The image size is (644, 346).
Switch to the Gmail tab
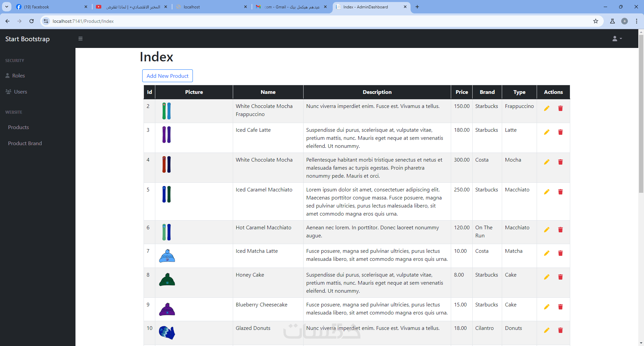pyautogui.click(x=291, y=7)
